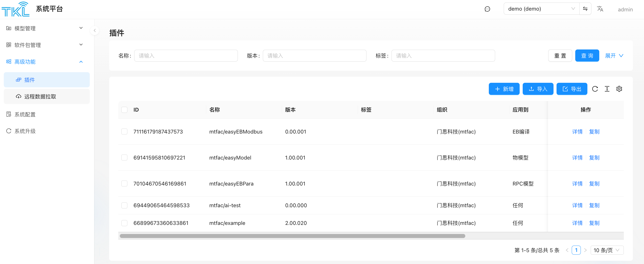
Task: Open 详情 for mtfac/easyEBPara
Action: click(577, 183)
